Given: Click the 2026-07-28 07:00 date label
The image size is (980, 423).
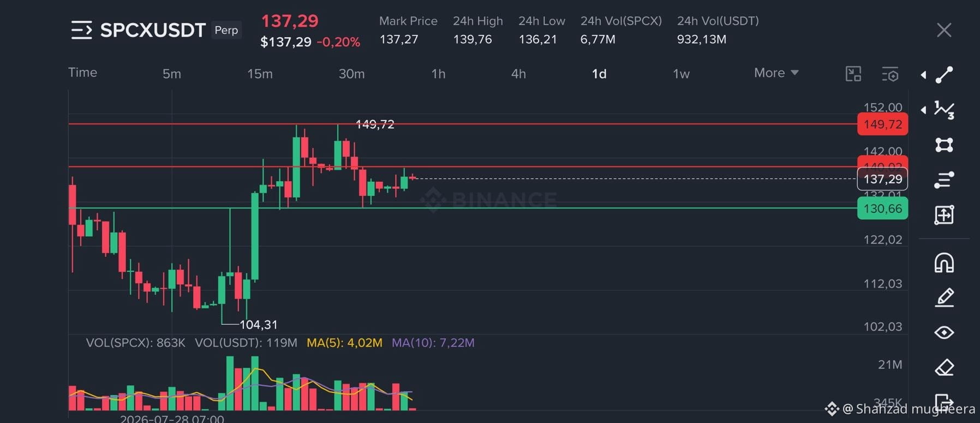Looking at the screenshot, I should (172, 419).
